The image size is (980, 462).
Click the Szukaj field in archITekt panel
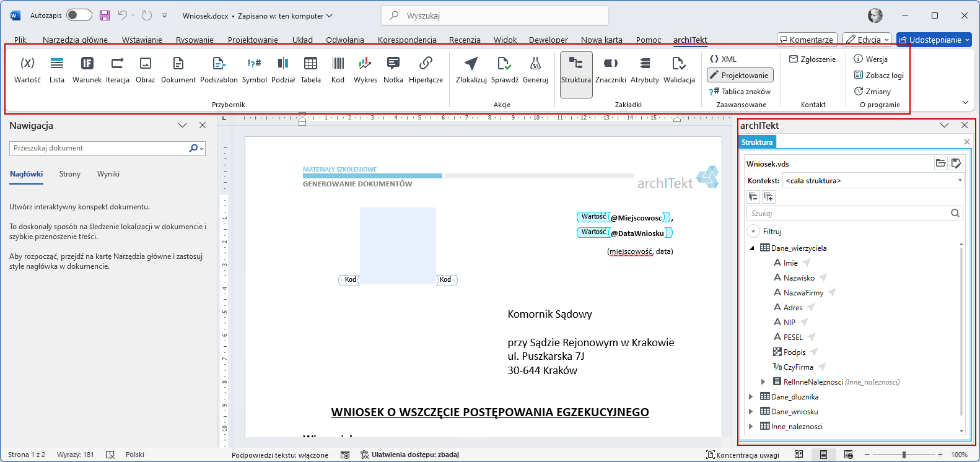pyautogui.click(x=855, y=213)
